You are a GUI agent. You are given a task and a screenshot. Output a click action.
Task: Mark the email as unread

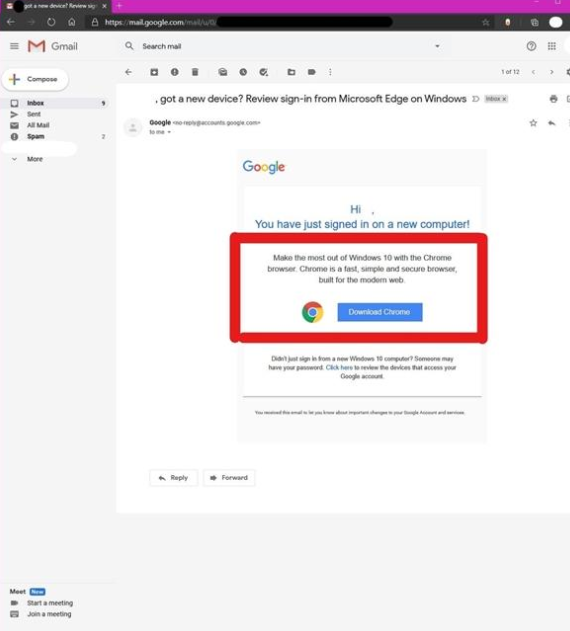pos(223,72)
